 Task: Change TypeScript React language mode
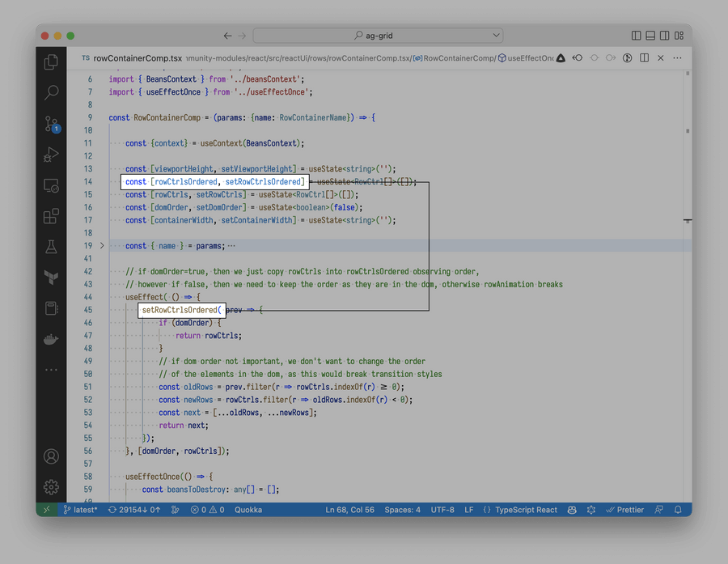pyautogui.click(x=526, y=510)
